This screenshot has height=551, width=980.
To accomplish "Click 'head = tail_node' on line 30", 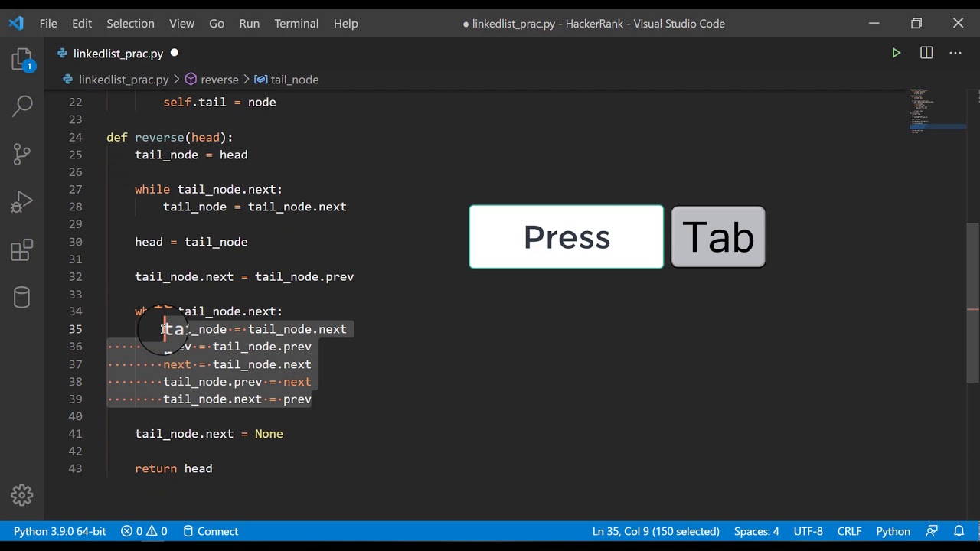I will [x=191, y=242].
